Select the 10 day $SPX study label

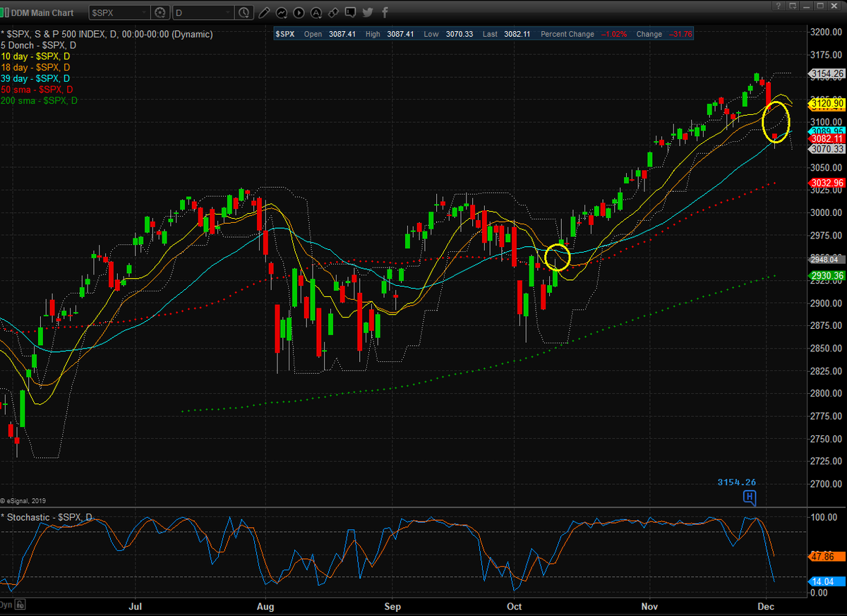click(35, 56)
